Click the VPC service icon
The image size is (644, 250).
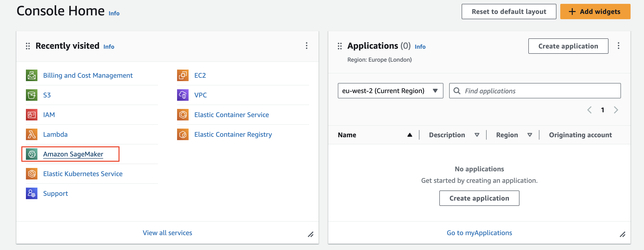point(183,95)
